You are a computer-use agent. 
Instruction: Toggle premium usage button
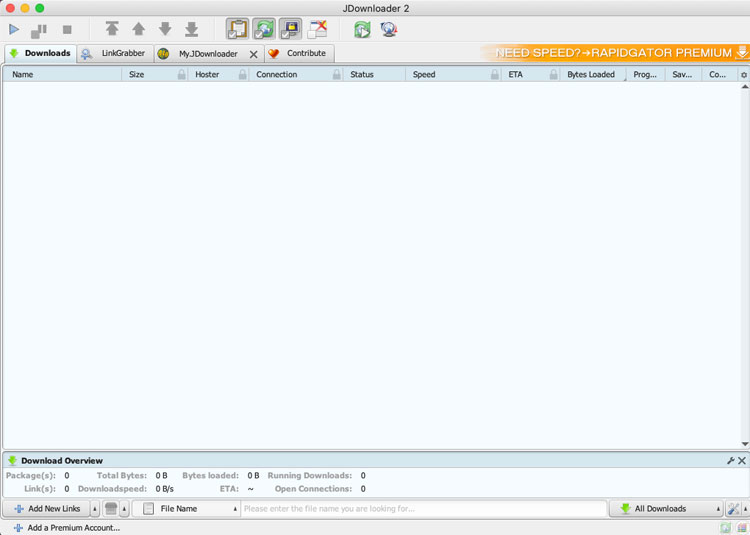point(291,29)
